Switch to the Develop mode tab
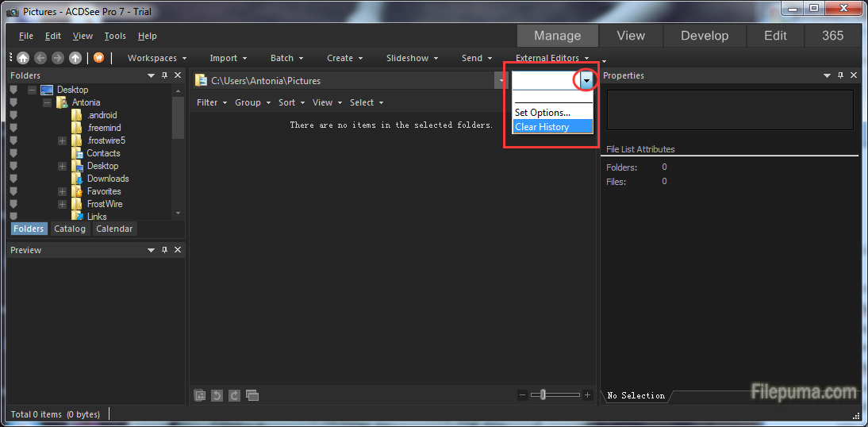Screen dimensions: 868x427 (704, 36)
